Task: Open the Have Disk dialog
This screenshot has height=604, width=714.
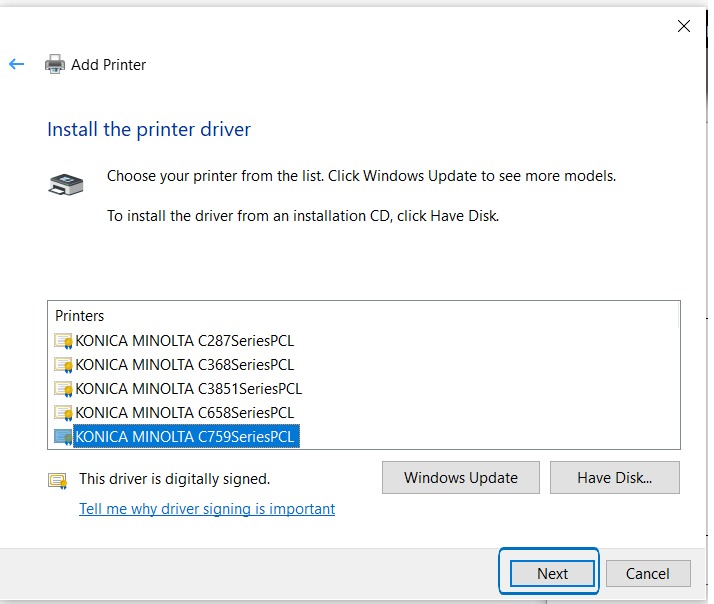Action: click(x=614, y=478)
